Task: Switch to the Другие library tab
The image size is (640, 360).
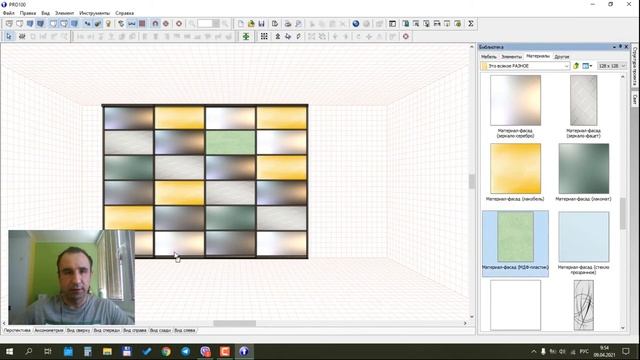Action: pyautogui.click(x=562, y=56)
